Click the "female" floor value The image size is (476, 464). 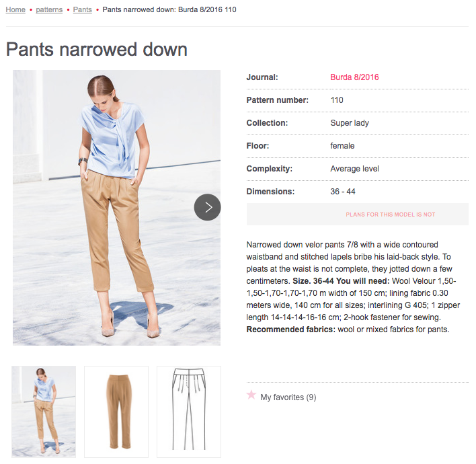[342, 146]
